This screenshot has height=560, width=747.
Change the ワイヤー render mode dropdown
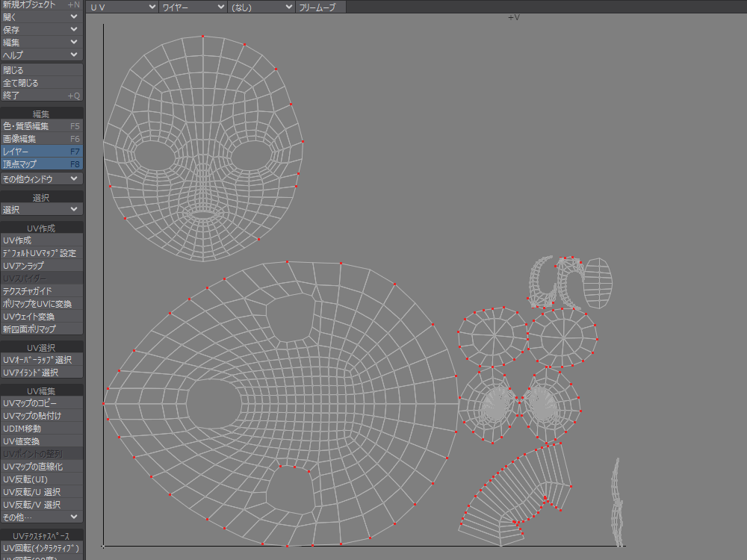pos(193,7)
